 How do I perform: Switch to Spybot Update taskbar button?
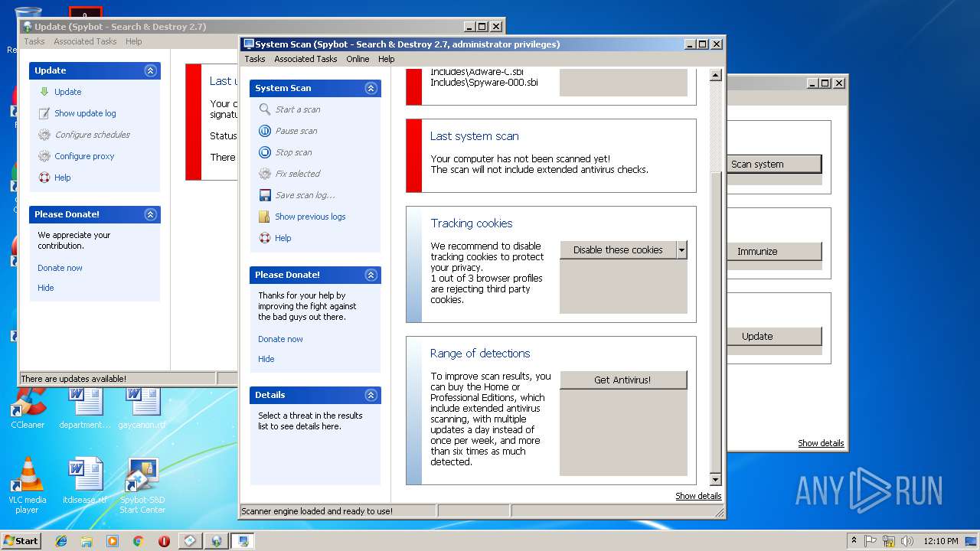point(217,541)
